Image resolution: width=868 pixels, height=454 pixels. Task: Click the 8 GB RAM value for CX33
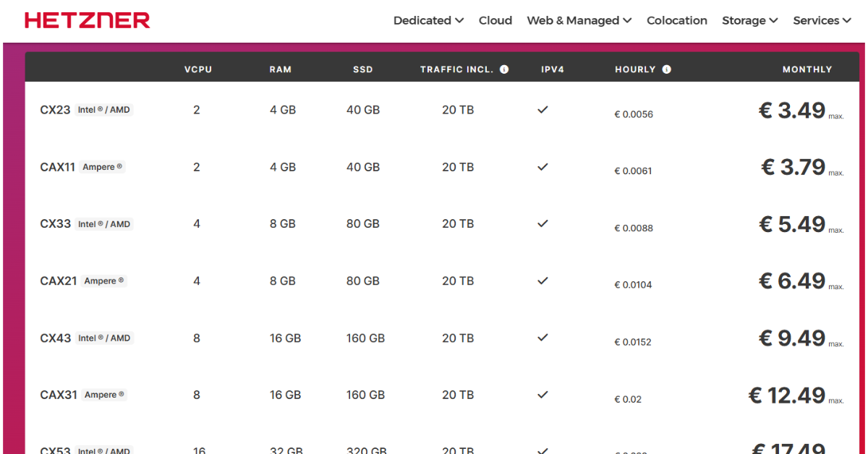click(283, 224)
